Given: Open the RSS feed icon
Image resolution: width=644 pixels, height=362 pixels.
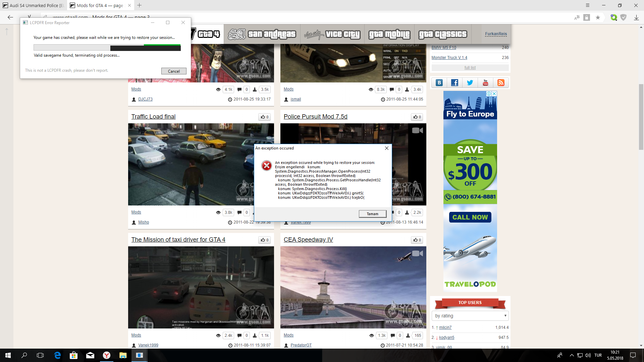Looking at the screenshot, I should [x=501, y=83].
